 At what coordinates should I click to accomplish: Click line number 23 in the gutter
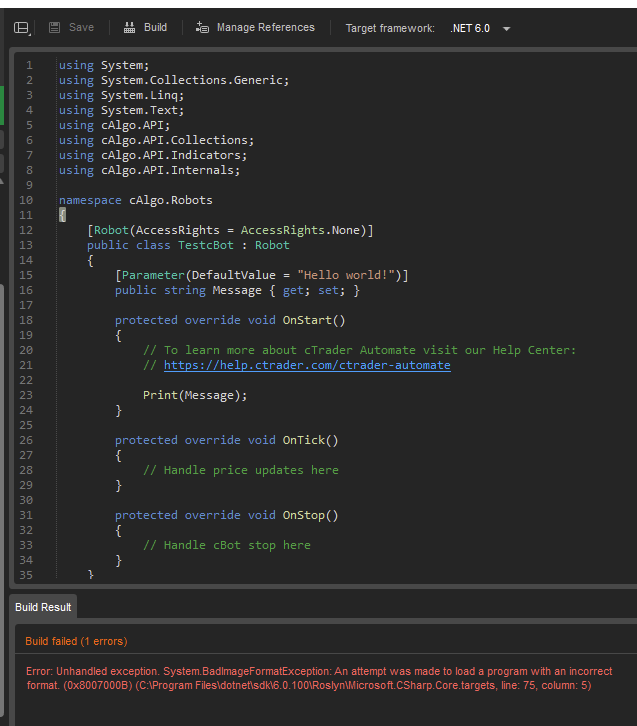point(26,395)
